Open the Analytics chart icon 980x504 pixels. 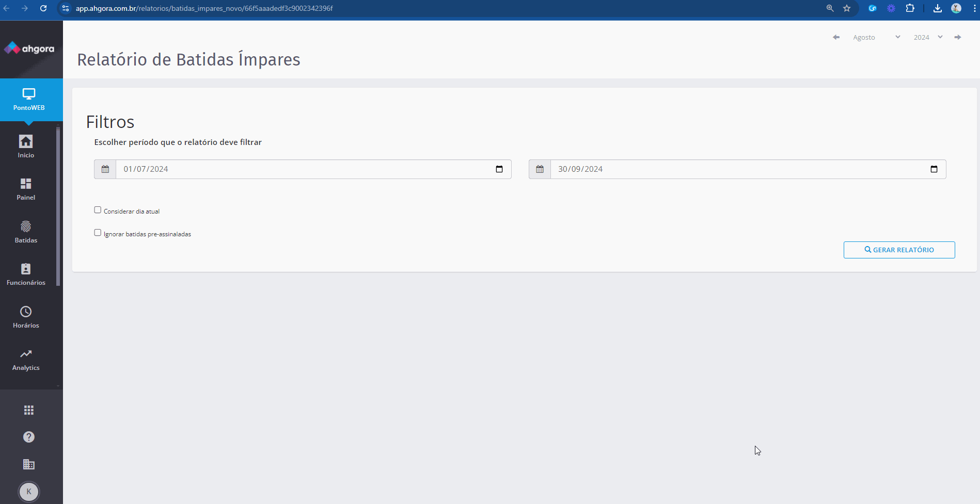[x=26, y=354]
